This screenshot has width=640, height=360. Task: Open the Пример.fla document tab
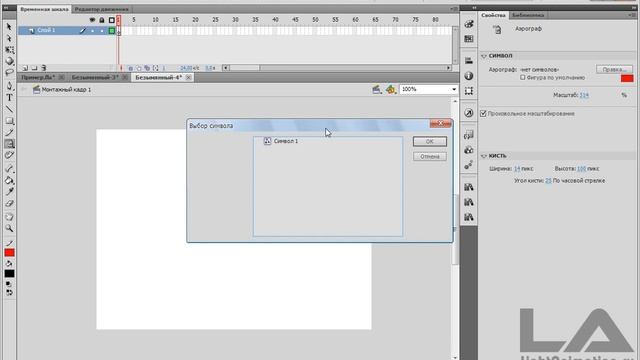(38, 77)
